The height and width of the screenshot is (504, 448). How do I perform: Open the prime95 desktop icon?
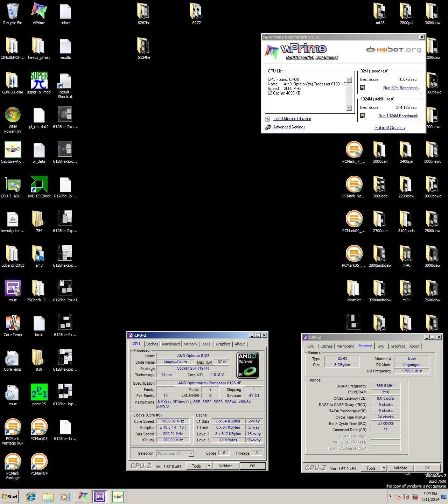point(39,394)
